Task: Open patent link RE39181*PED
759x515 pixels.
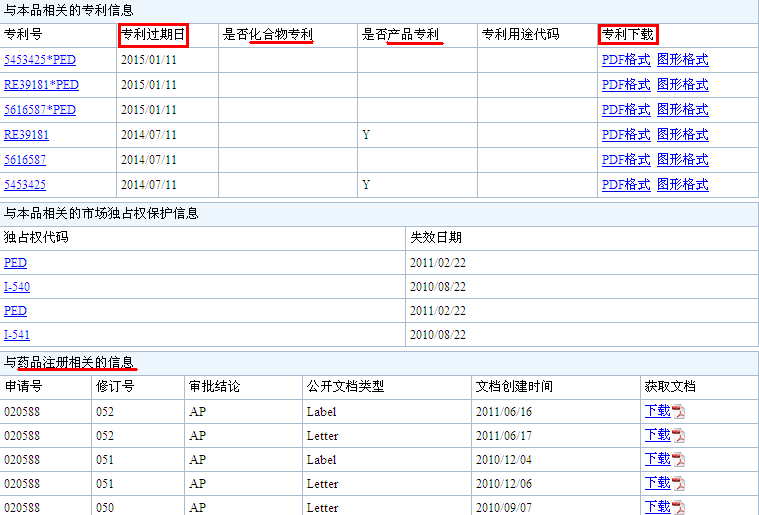Action: coord(41,85)
